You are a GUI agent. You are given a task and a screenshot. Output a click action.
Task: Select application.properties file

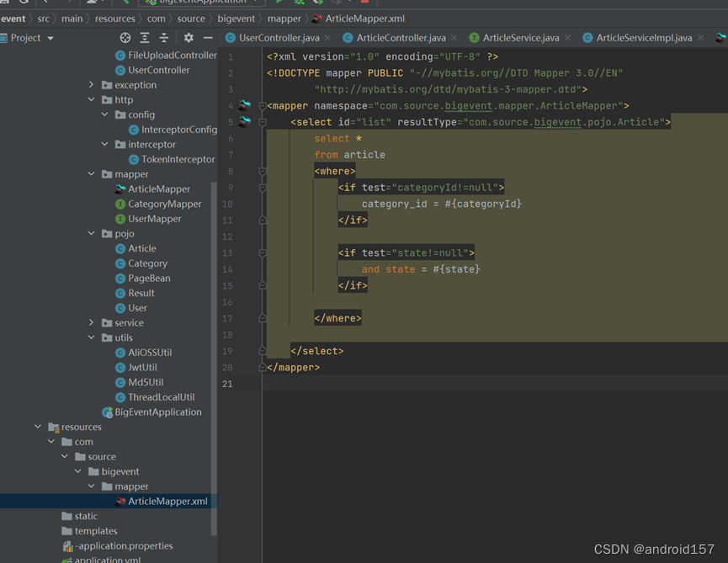coord(118,545)
